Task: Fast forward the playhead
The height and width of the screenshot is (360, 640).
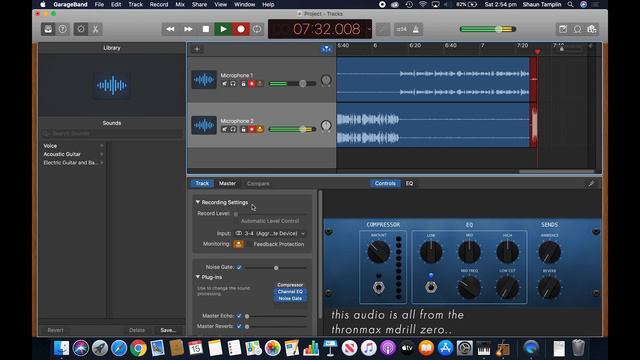Action: point(188,29)
